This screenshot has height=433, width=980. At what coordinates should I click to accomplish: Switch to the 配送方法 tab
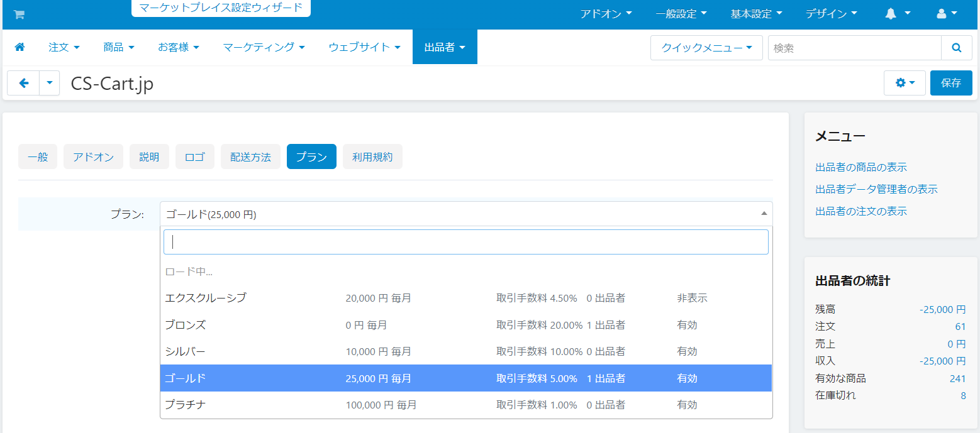click(250, 156)
